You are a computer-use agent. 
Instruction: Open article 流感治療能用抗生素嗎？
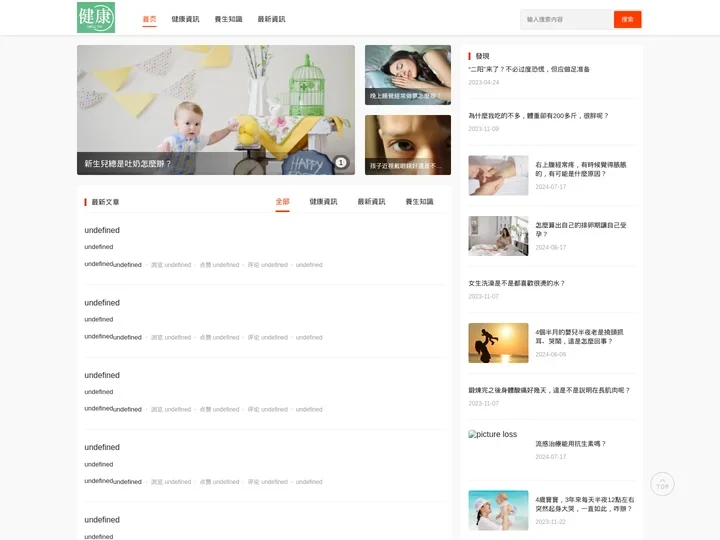pyautogui.click(x=571, y=444)
